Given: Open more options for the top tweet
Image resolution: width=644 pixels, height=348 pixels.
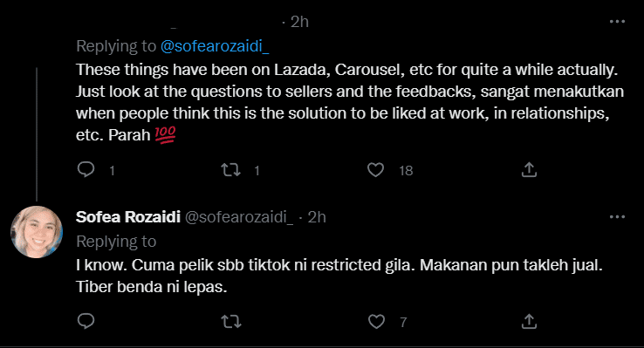Looking at the screenshot, I should [617, 21].
